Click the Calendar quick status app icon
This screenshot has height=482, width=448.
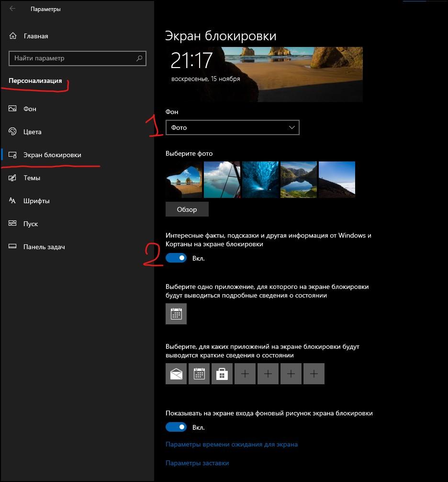[199, 374]
